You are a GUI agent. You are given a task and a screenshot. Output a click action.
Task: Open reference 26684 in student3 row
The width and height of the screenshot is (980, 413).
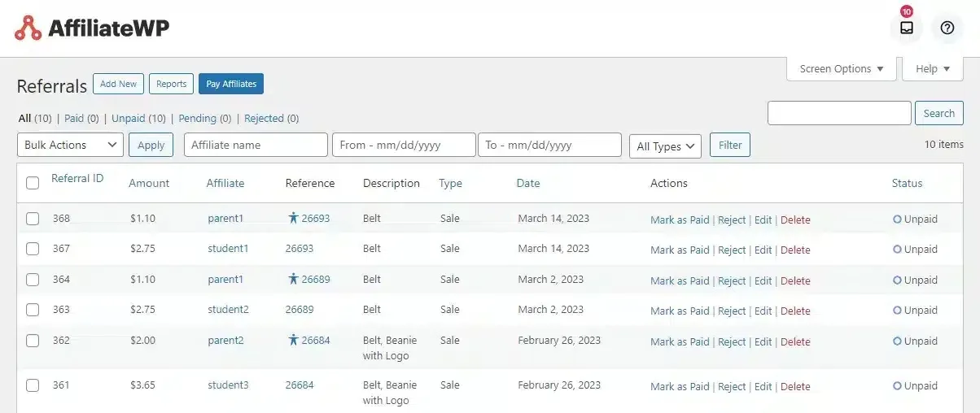[x=300, y=385]
